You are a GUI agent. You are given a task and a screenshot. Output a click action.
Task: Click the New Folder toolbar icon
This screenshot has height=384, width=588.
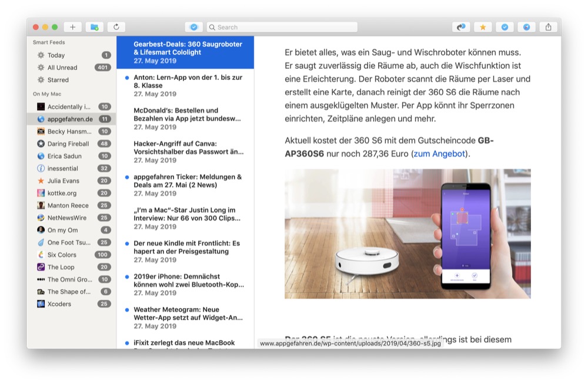[94, 27]
